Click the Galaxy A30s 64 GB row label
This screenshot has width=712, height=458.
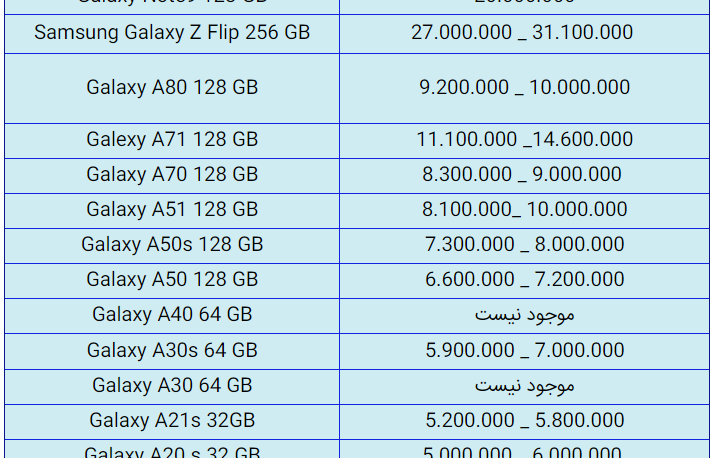172,350
